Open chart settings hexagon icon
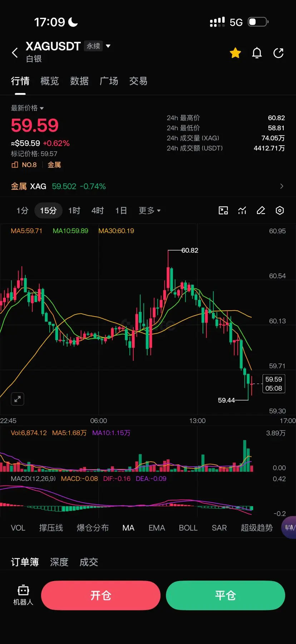This screenshot has height=644, width=296. [280, 210]
